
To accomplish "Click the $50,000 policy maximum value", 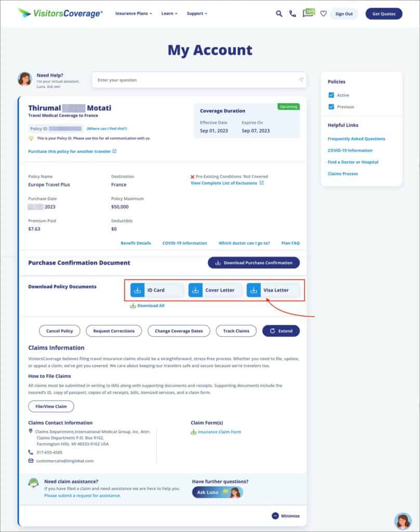I will [120, 207].
